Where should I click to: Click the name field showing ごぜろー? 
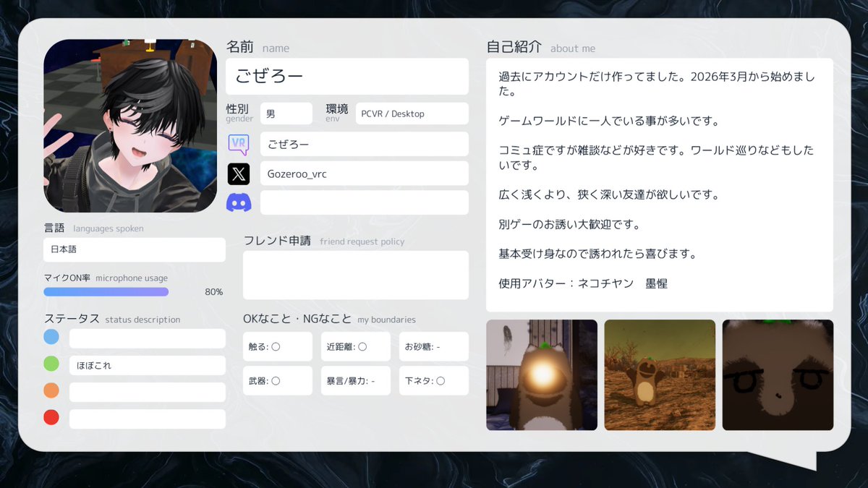coord(347,77)
